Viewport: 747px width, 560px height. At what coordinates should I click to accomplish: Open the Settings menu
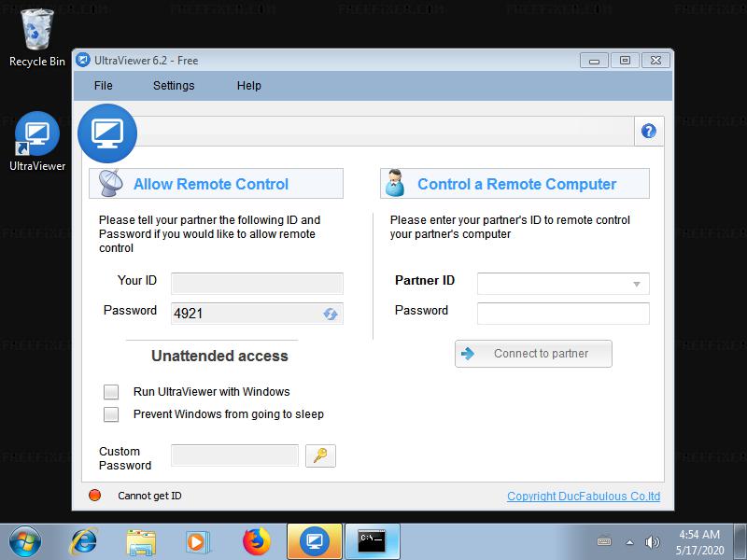[x=174, y=86]
